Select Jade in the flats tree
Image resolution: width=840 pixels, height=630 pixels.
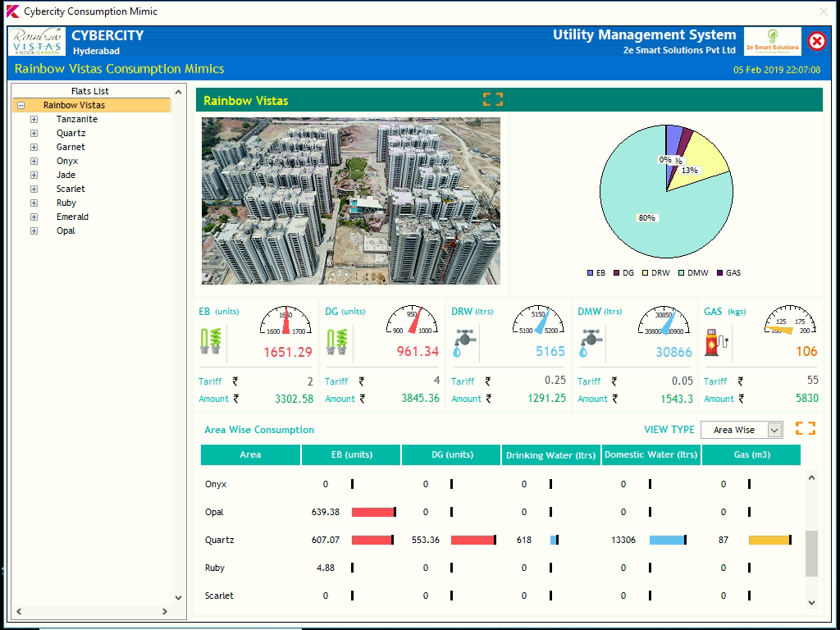[x=66, y=175]
